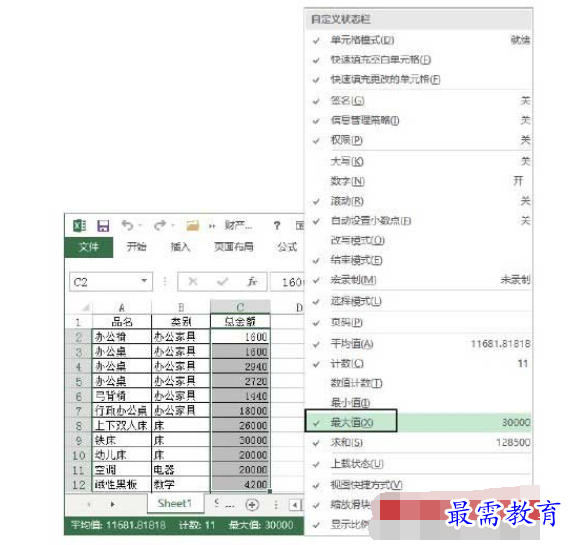Select column C header
Image resolution: width=569 pixels, height=545 pixels.
(240, 308)
